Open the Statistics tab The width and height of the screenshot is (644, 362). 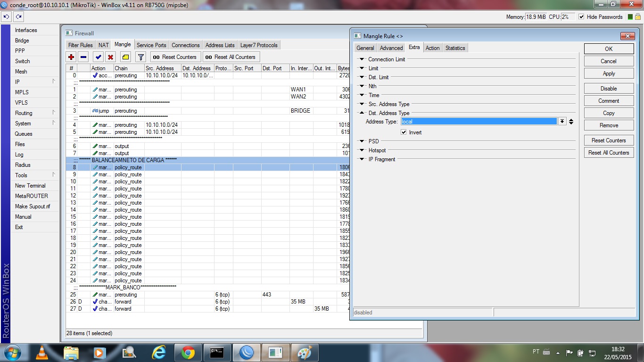tap(455, 48)
